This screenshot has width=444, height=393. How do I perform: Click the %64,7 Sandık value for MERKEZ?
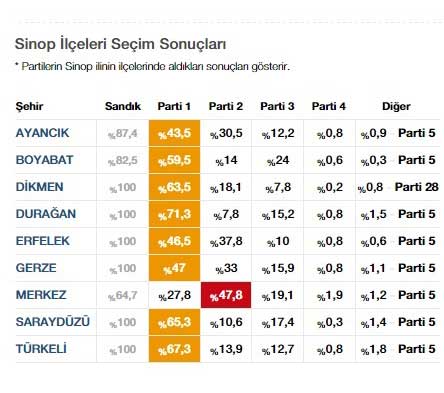122,295
